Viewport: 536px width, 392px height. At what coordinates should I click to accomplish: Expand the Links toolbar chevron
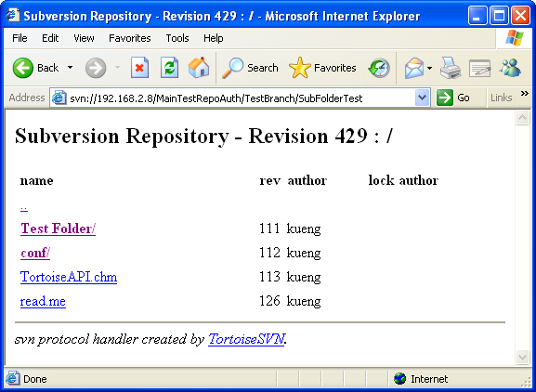coord(524,94)
